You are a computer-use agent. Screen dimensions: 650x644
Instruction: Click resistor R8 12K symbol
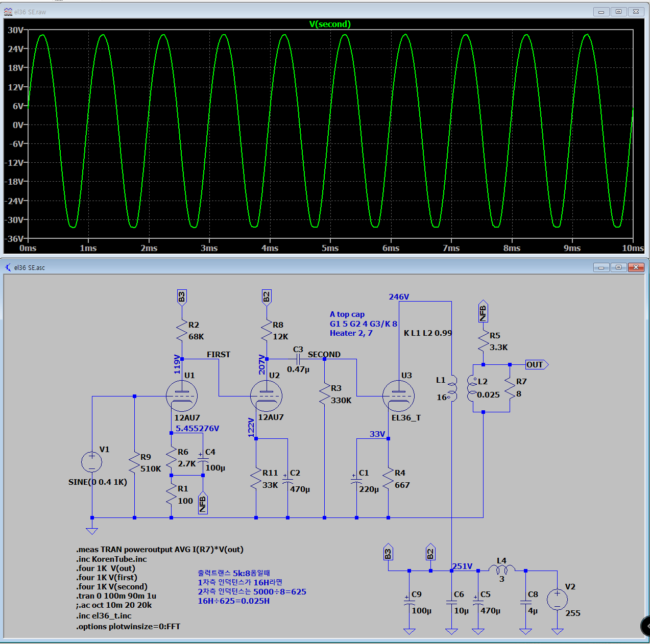(x=267, y=331)
